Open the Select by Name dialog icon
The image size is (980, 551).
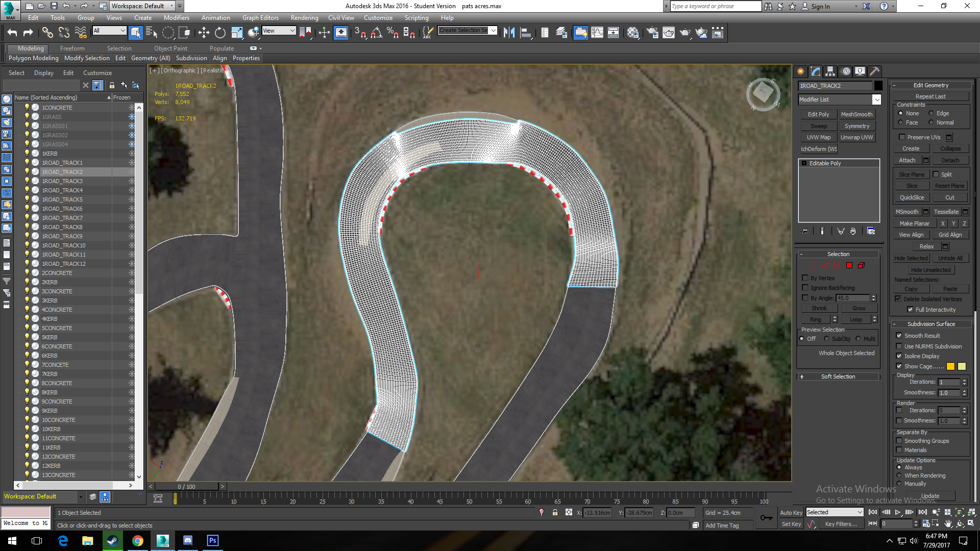point(152,33)
